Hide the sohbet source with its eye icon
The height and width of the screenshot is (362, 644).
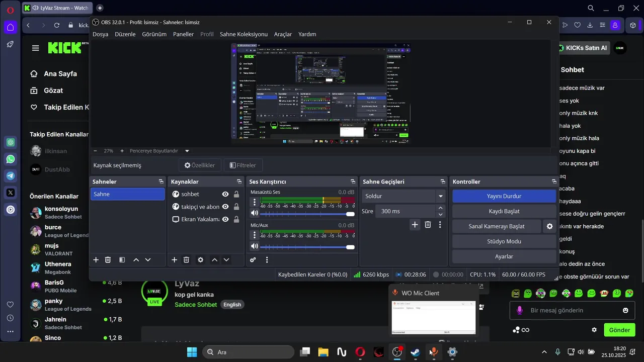(x=225, y=194)
